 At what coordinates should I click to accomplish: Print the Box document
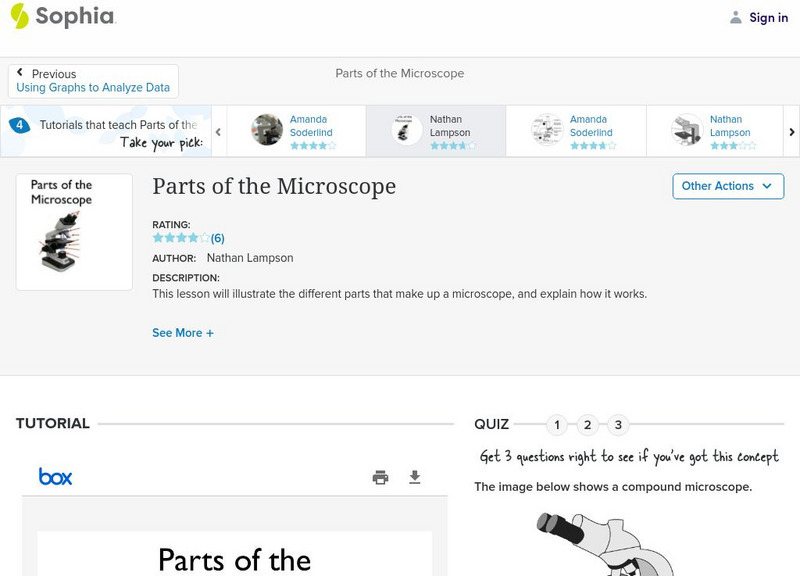click(380, 477)
